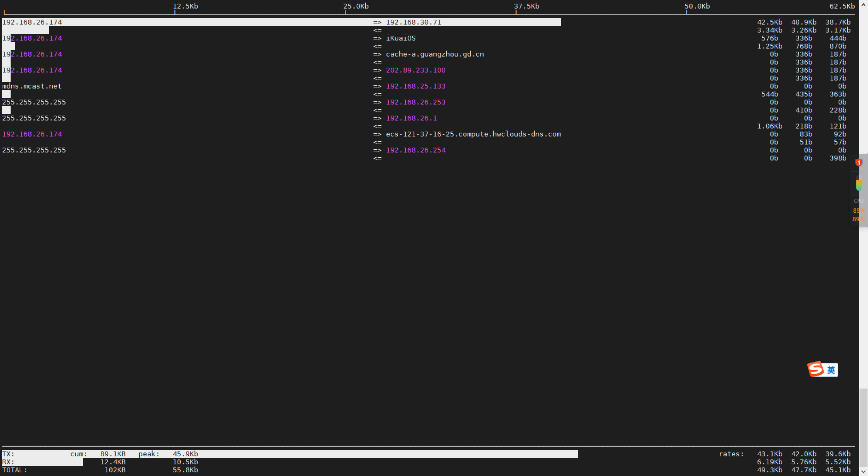Select the 410b rate value

(x=804, y=110)
